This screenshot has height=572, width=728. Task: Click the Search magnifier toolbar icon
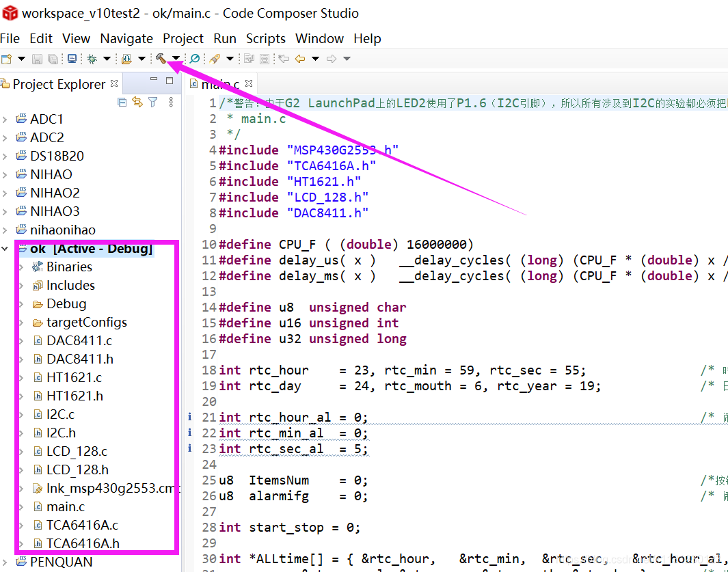coord(195,59)
